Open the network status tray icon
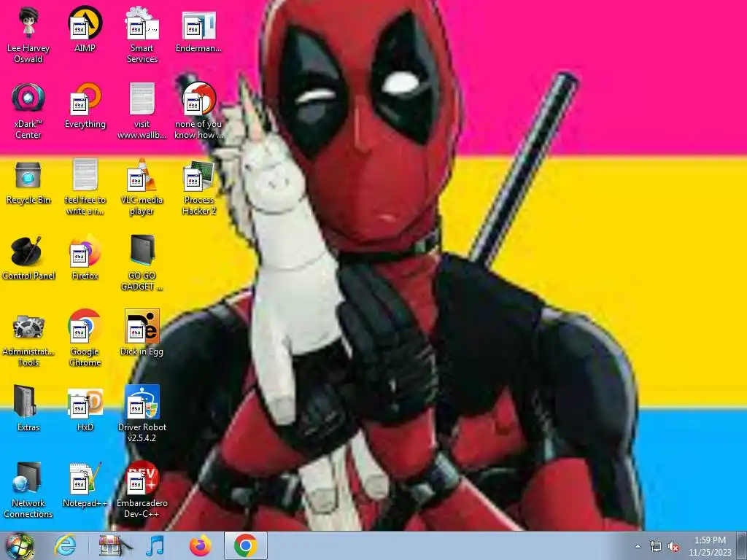747x560 pixels. (656, 546)
